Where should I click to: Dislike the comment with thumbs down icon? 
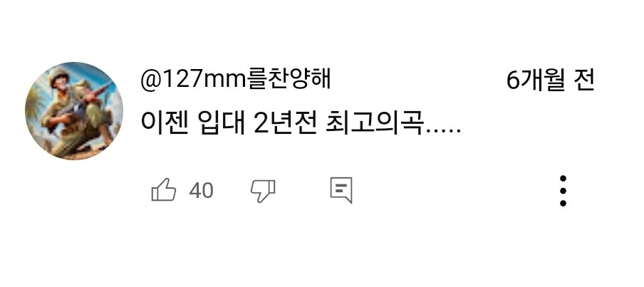coord(263,191)
